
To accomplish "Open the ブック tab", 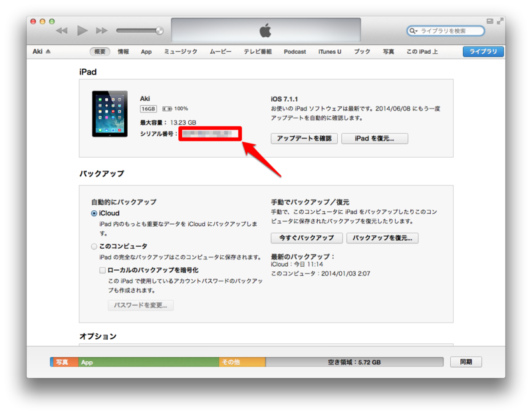I will pyautogui.click(x=362, y=52).
